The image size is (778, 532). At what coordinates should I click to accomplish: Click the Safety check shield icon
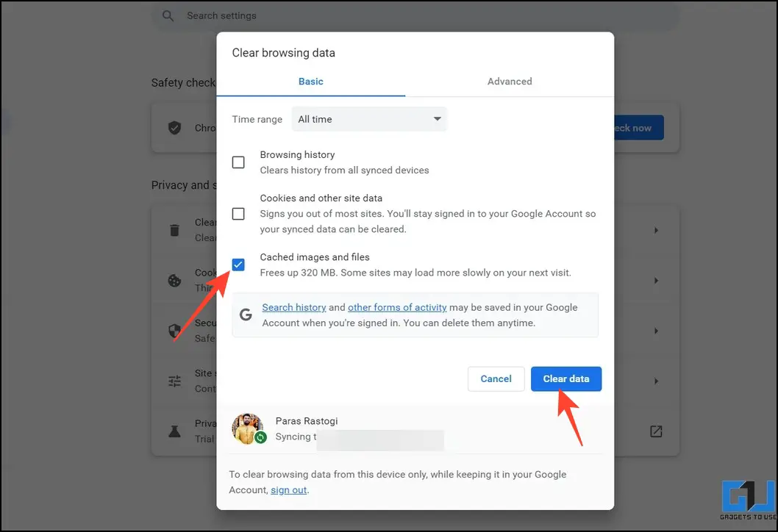[175, 128]
